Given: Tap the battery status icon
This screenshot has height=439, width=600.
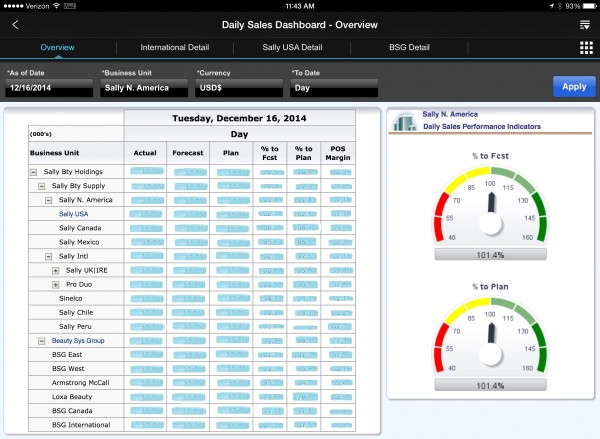Looking at the screenshot, I should 589,6.
